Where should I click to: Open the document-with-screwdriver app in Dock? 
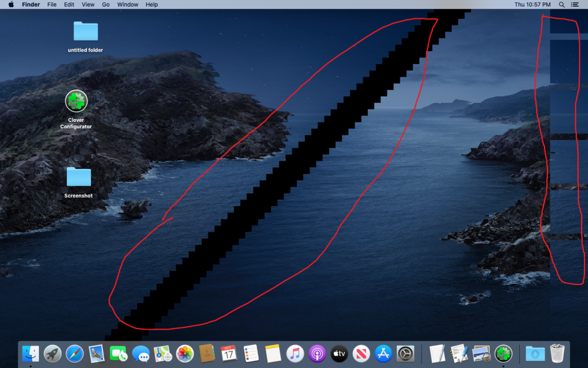pos(459,354)
